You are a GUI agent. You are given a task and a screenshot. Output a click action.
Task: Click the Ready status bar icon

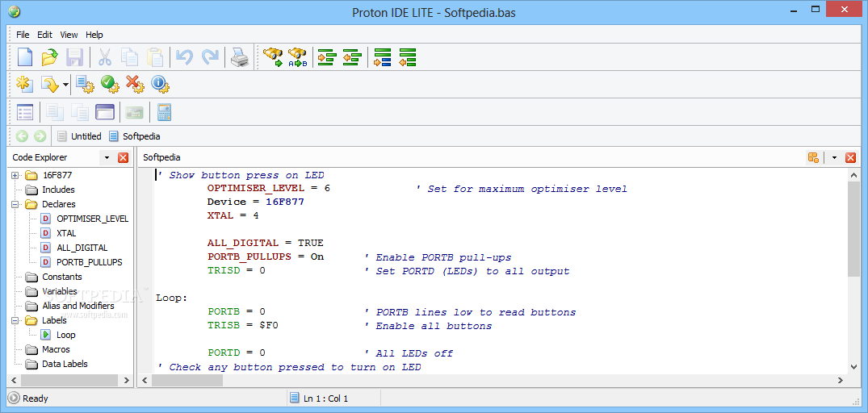tap(15, 398)
